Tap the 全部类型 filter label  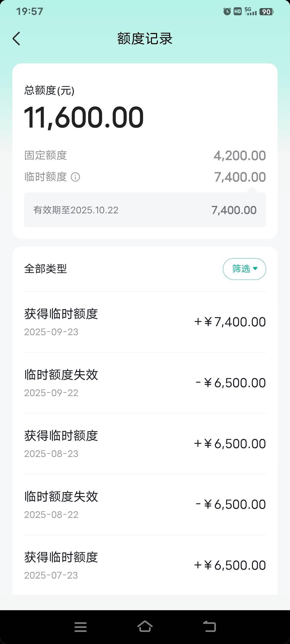[46, 269]
